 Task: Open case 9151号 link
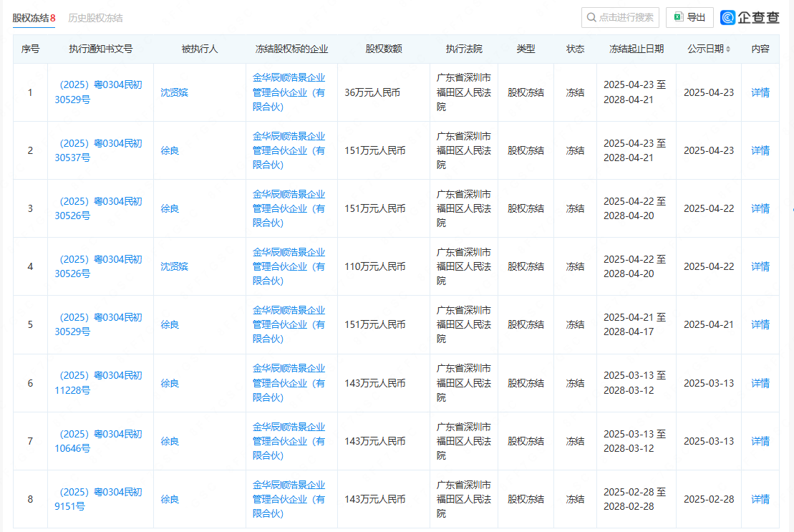pyautogui.click(x=98, y=499)
